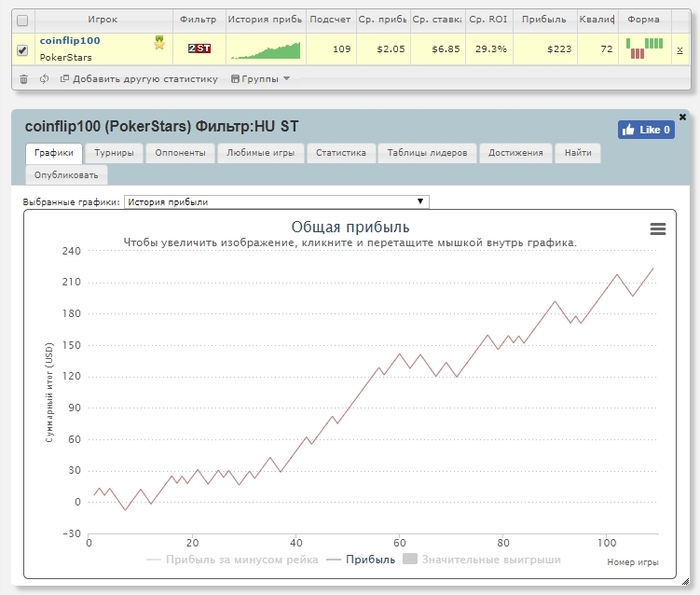
Task: Open the green profit history sparkline
Action: 266,50
